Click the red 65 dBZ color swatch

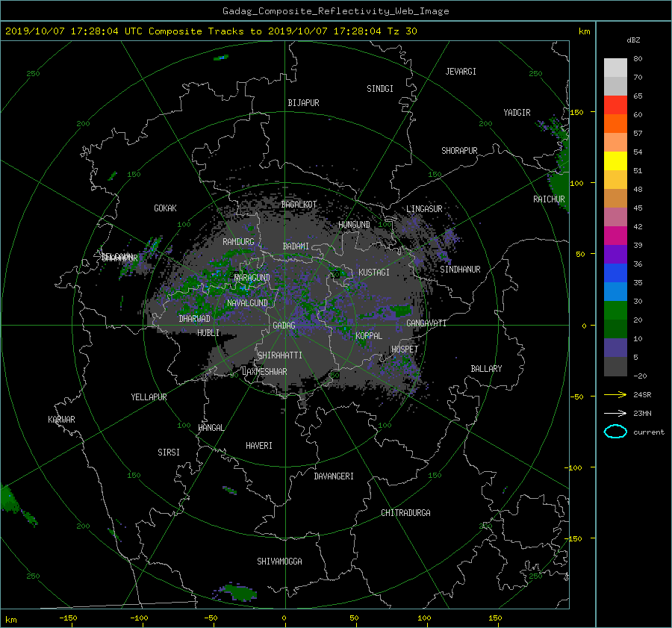pyautogui.click(x=615, y=105)
